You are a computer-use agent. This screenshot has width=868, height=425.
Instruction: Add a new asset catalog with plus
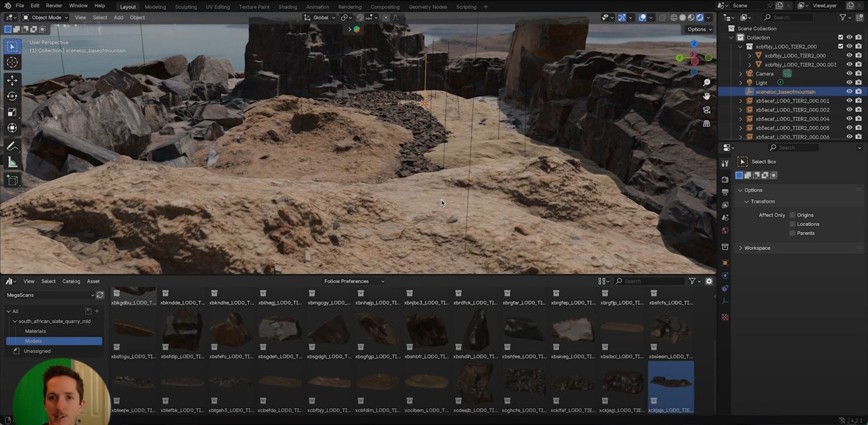[97, 311]
